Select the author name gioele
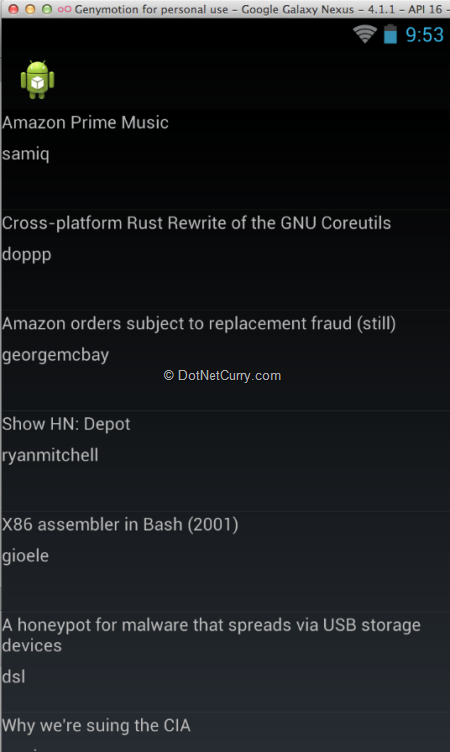This screenshot has height=752, width=450. coord(25,556)
